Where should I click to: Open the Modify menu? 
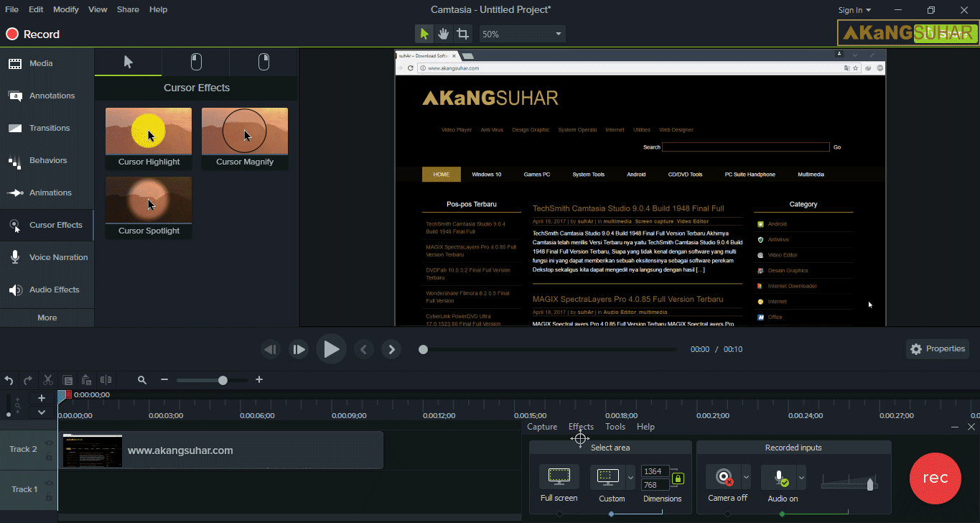tap(66, 9)
